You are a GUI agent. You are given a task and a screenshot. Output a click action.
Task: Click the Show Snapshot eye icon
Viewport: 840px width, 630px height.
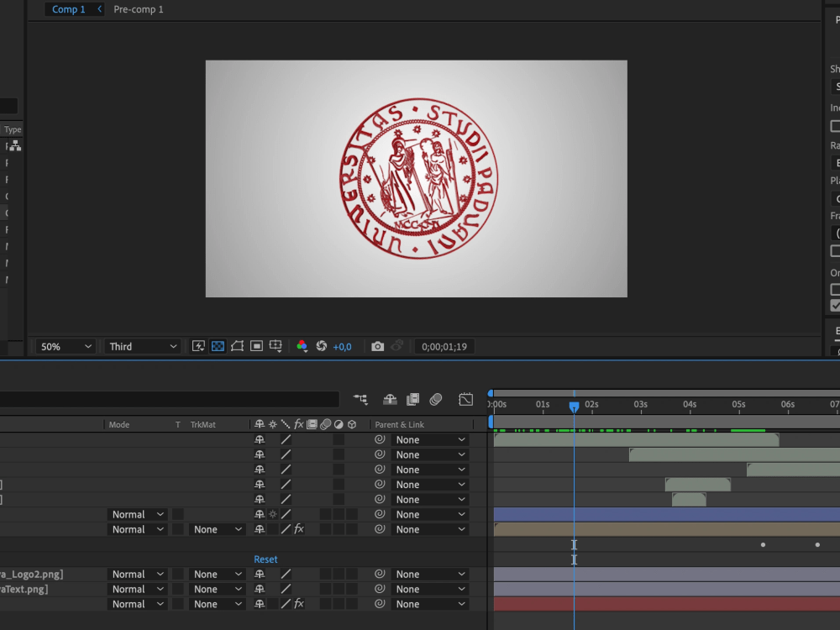coord(397,347)
